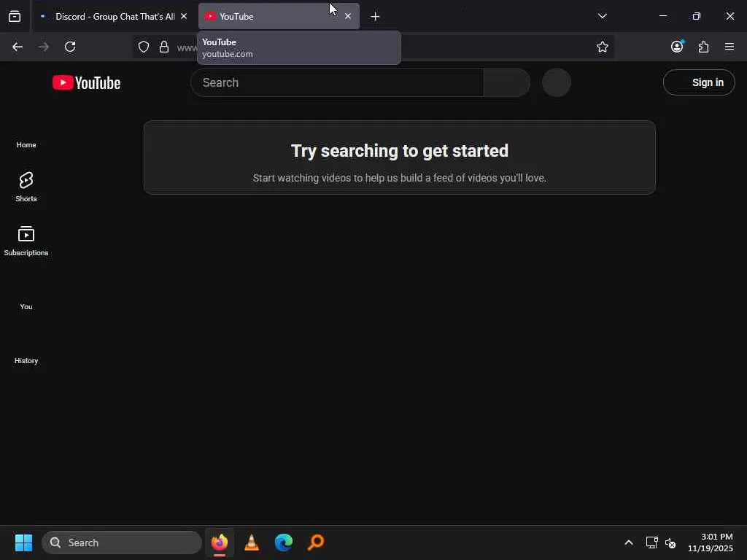Show hidden system tray icons
Screen dimensions: 747x560
tap(629, 542)
